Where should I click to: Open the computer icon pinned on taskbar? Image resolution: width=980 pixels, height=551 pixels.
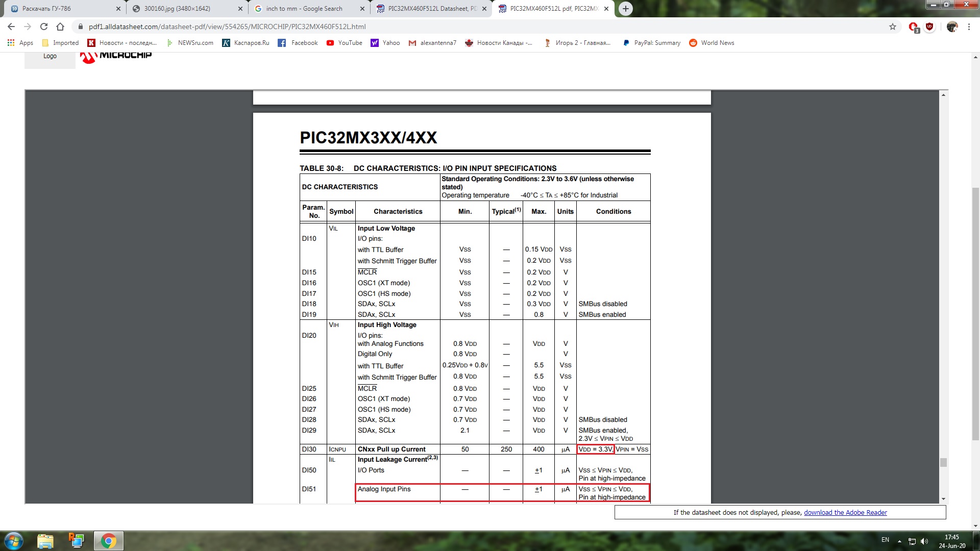point(77,541)
